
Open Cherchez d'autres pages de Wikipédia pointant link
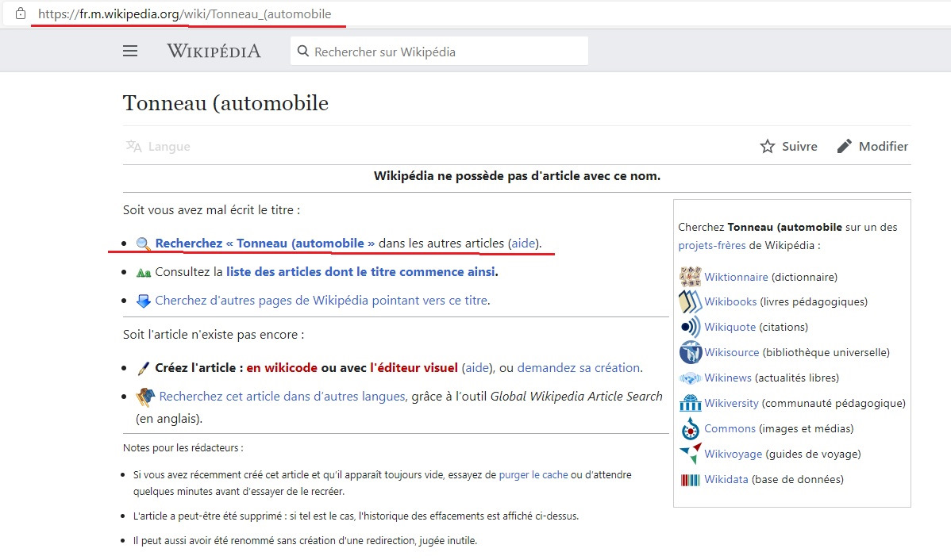321,300
